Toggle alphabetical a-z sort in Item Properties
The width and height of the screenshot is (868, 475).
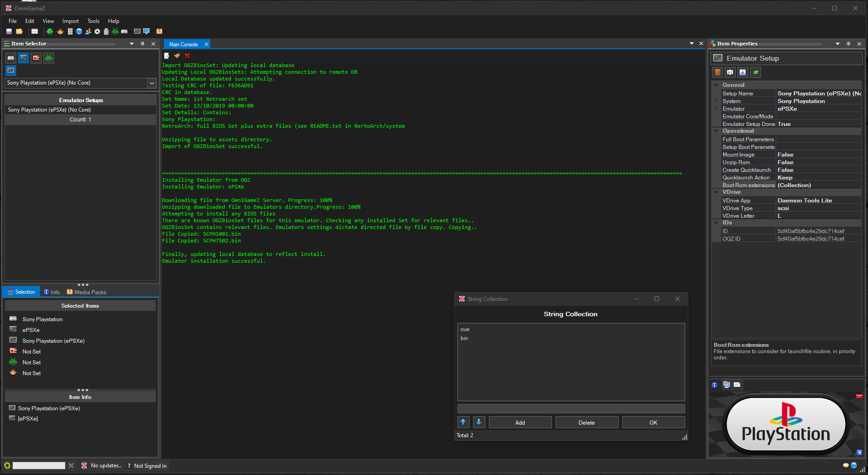pos(730,72)
